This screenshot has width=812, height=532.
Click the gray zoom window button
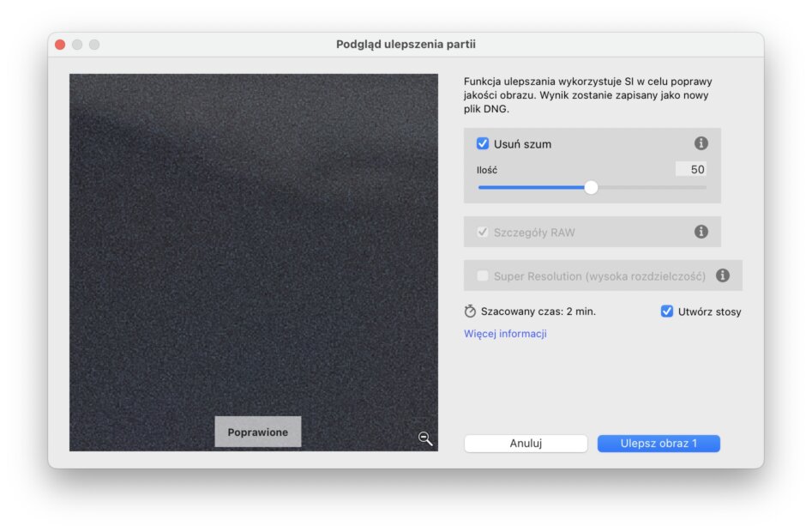(94, 45)
